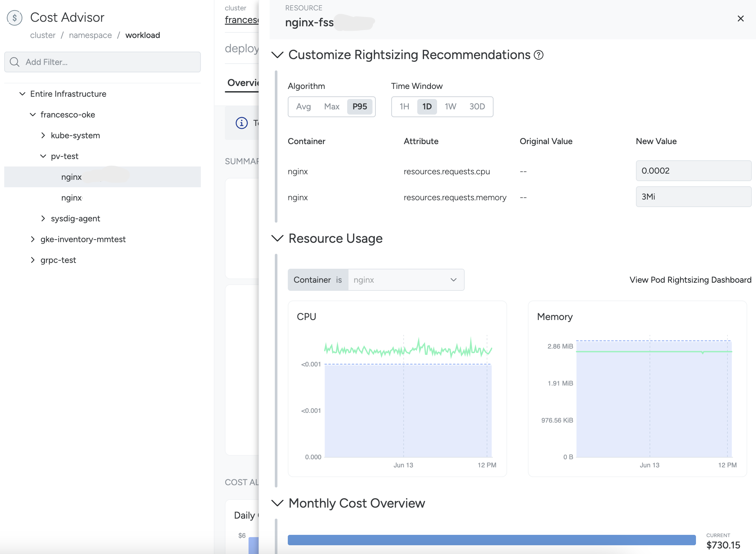The width and height of the screenshot is (756, 554).
Task: Click the resources.requests.cpu attribute text
Action: 446,172
